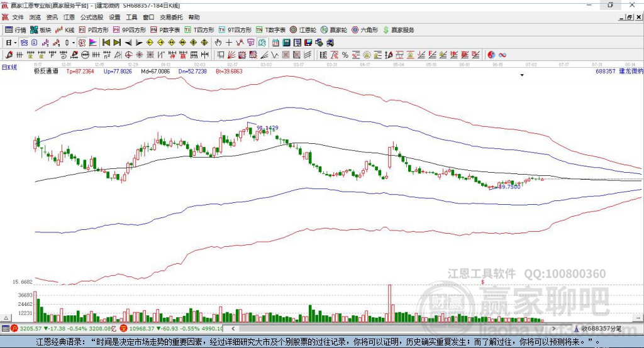644x348 pixels.
Task: Open the 板块 sector view
Action: coord(41,30)
